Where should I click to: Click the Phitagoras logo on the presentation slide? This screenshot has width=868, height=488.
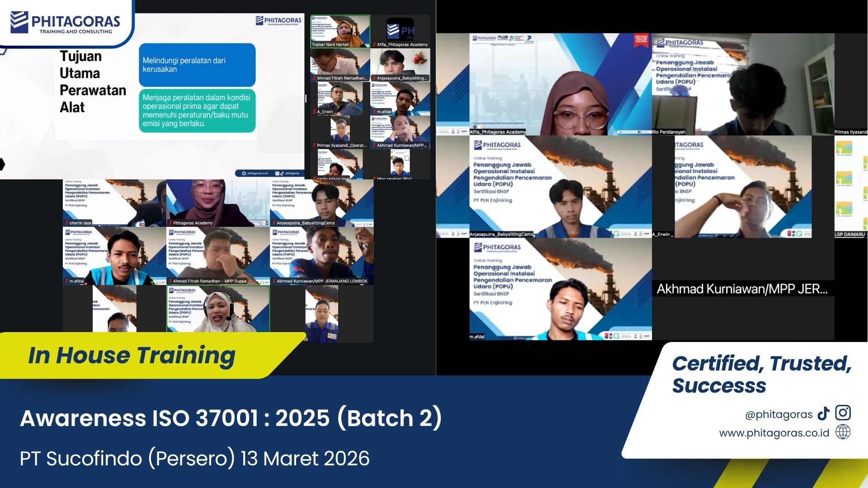(278, 21)
